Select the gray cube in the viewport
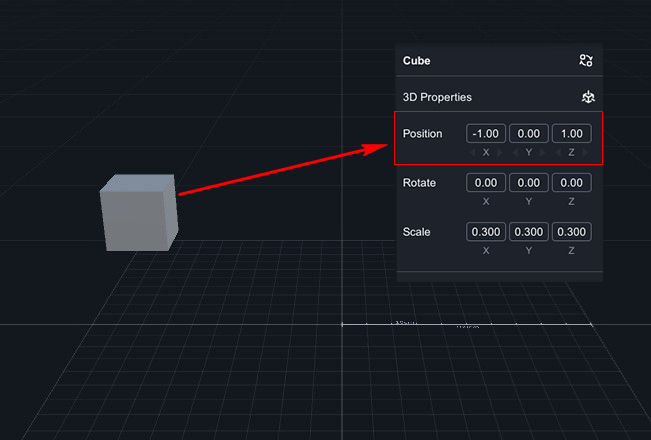Screen dimensions: 651x440 (x=138, y=213)
